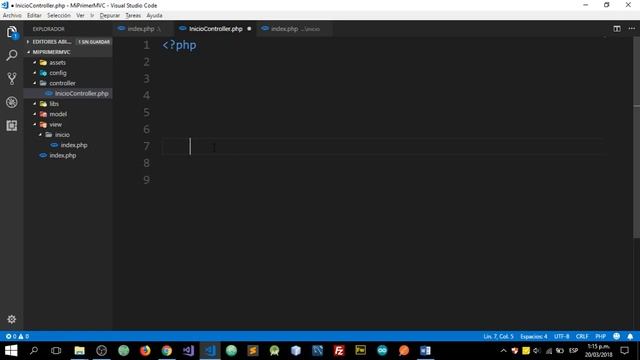Open the feedback smiley in status bar
640x360 pixels.
(x=616, y=336)
